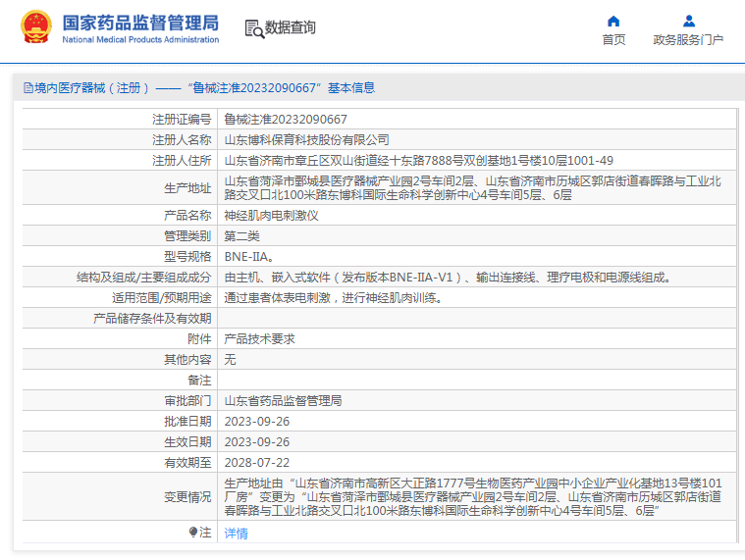Click the document icon before 境内医疗器械
This screenshot has height=560, width=745.
tap(27, 87)
